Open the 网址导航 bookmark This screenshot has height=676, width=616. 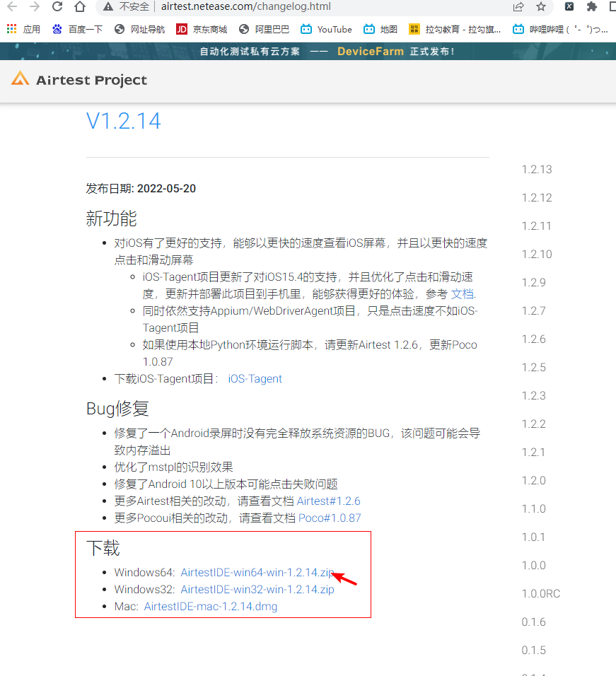pyautogui.click(x=139, y=29)
